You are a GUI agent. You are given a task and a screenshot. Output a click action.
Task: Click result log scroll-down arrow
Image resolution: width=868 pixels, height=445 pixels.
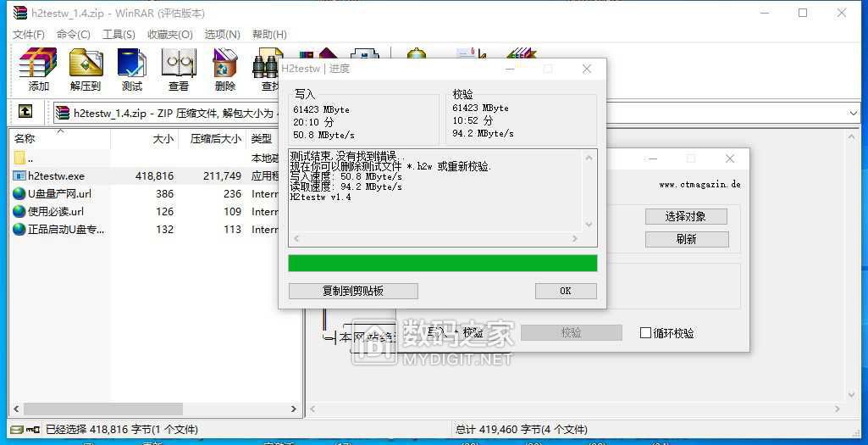click(589, 225)
